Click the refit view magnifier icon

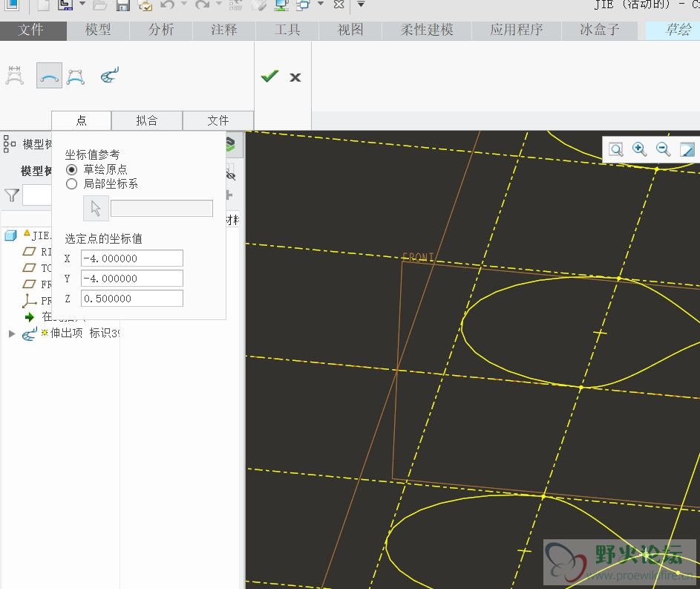coord(616,149)
